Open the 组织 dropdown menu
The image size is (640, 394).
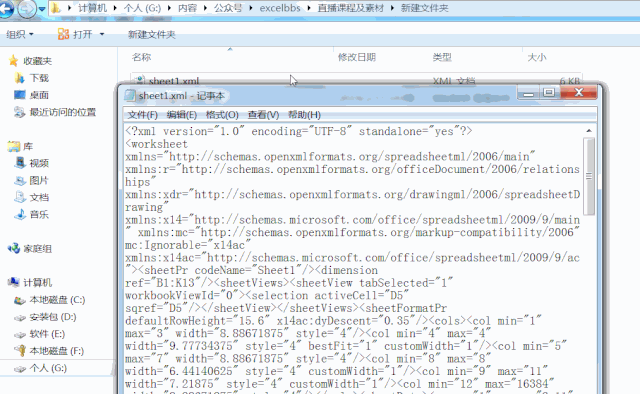pyautogui.click(x=20, y=34)
